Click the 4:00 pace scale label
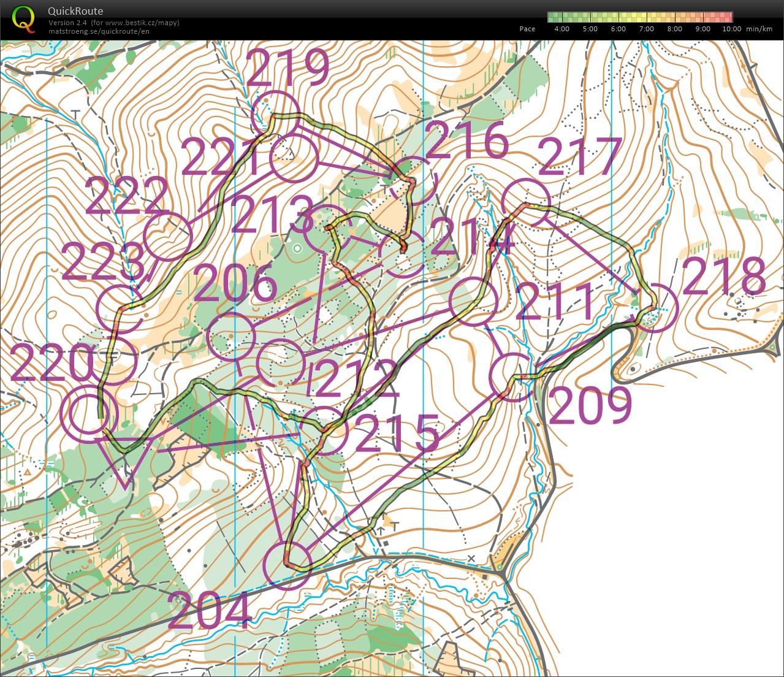 [x=561, y=29]
